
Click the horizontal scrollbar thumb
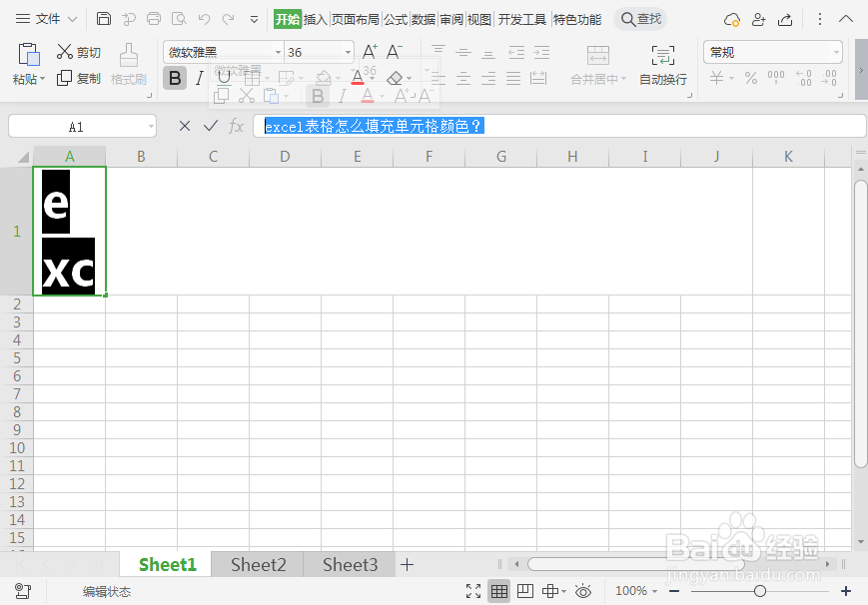[635, 564]
